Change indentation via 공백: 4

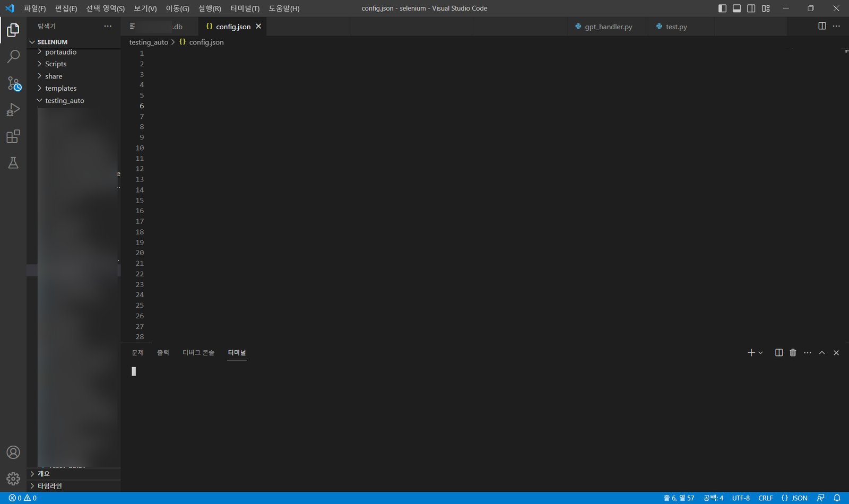(x=713, y=498)
